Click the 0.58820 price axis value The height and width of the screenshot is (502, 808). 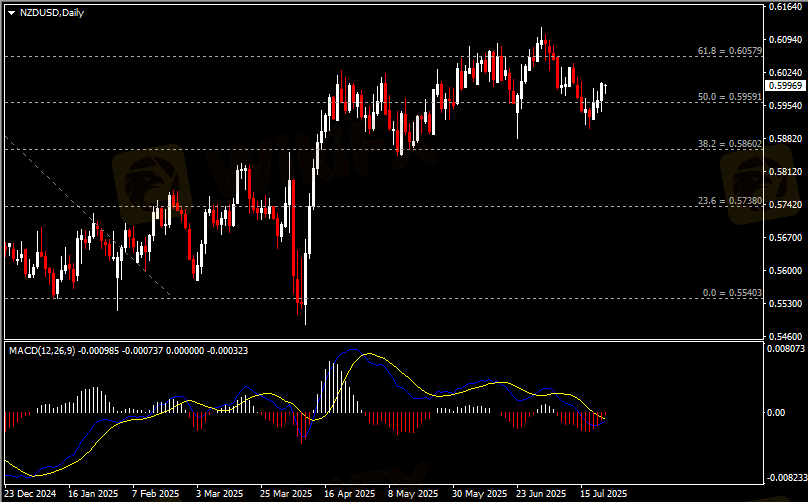tap(785, 139)
